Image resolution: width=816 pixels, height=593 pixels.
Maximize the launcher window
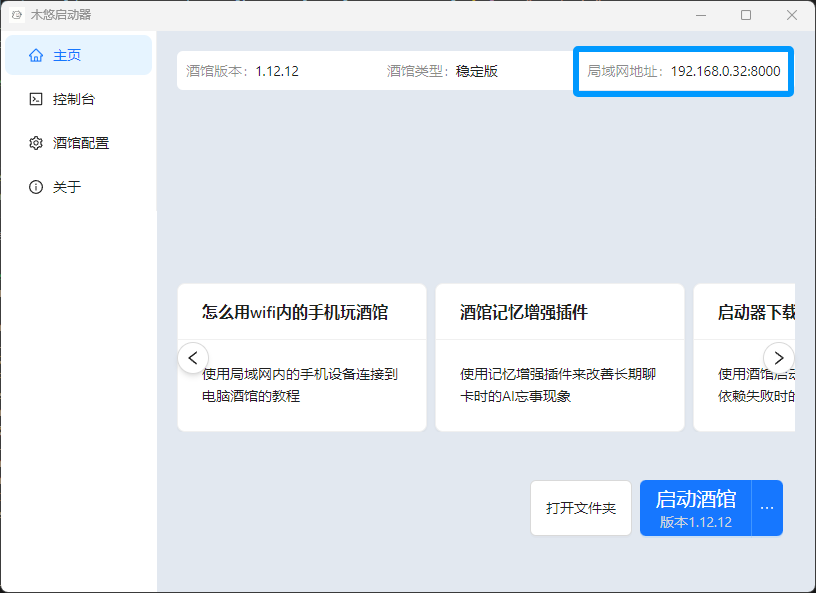pyautogui.click(x=746, y=15)
